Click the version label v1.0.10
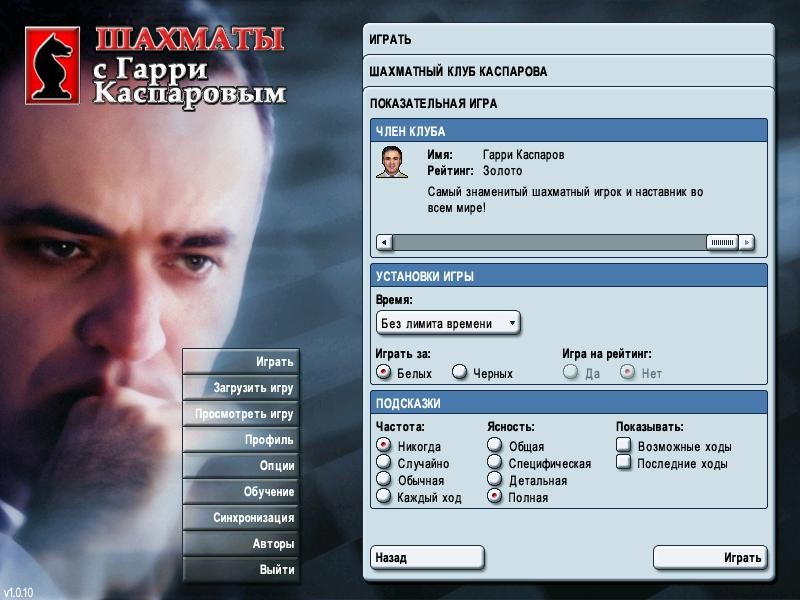Viewport: 800px width, 600px height. pyautogui.click(x=17, y=592)
